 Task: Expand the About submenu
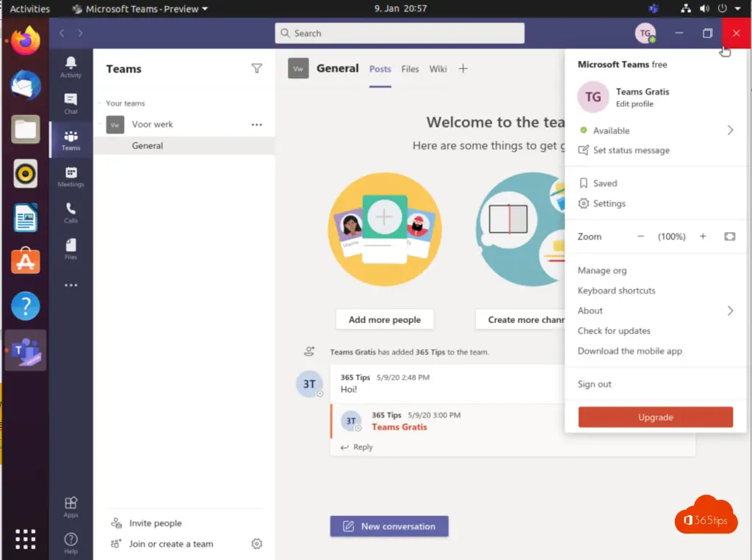click(x=730, y=310)
